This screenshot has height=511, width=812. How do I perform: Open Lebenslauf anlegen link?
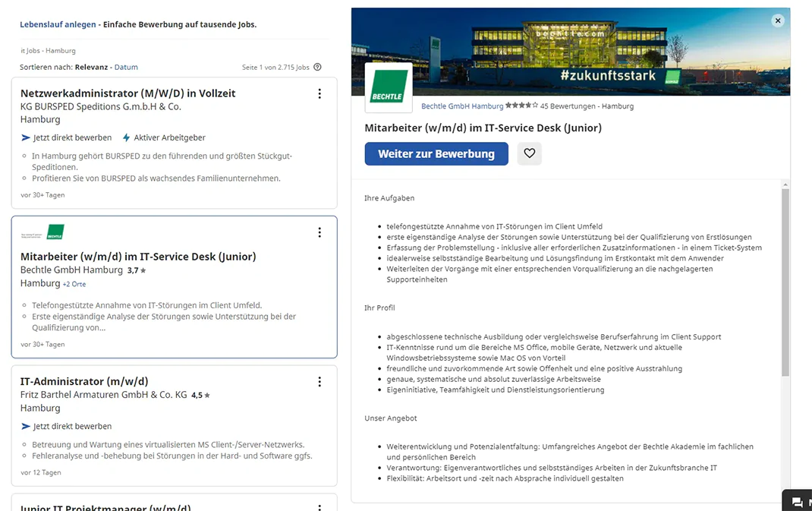[x=58, y=24]
